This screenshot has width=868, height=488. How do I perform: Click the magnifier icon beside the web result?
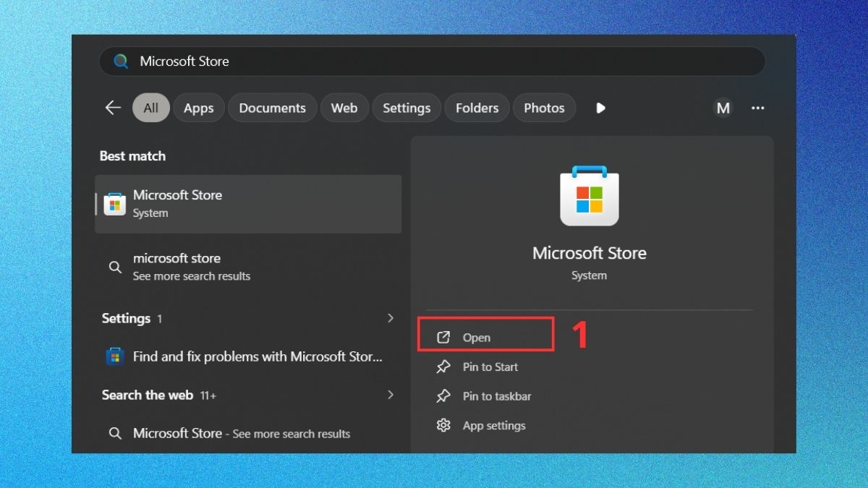point(115,433)
